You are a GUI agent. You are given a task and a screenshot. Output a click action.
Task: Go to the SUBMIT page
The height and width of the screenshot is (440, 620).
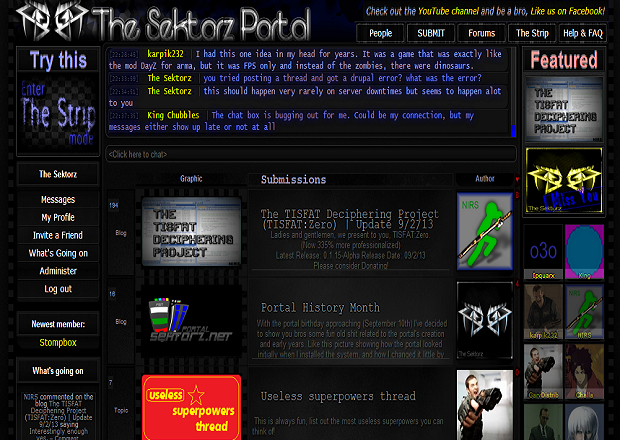[431, 33]
